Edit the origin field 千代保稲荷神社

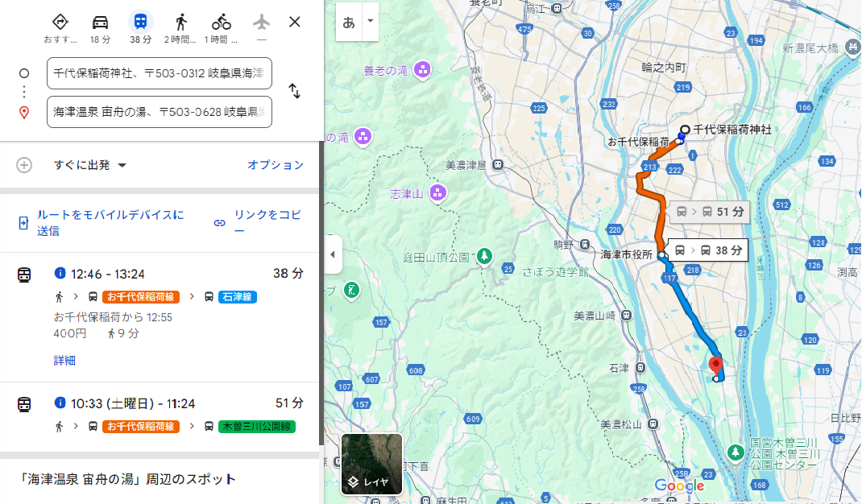(x=160, y=73)
